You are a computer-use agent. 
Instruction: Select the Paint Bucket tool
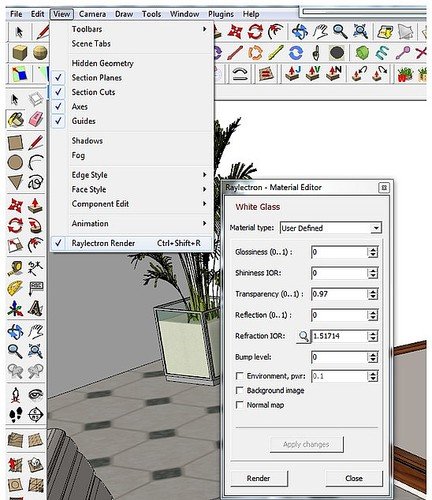(15, 119)
